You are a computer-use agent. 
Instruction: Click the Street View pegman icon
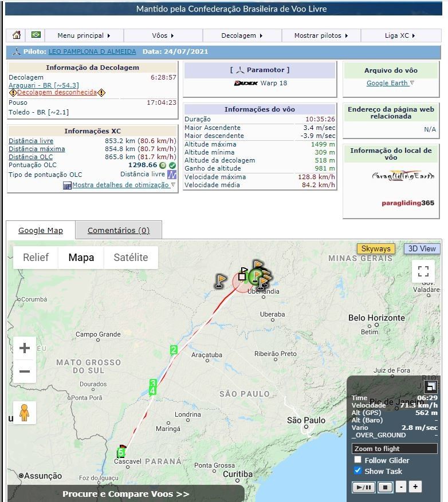coord(24,412)
